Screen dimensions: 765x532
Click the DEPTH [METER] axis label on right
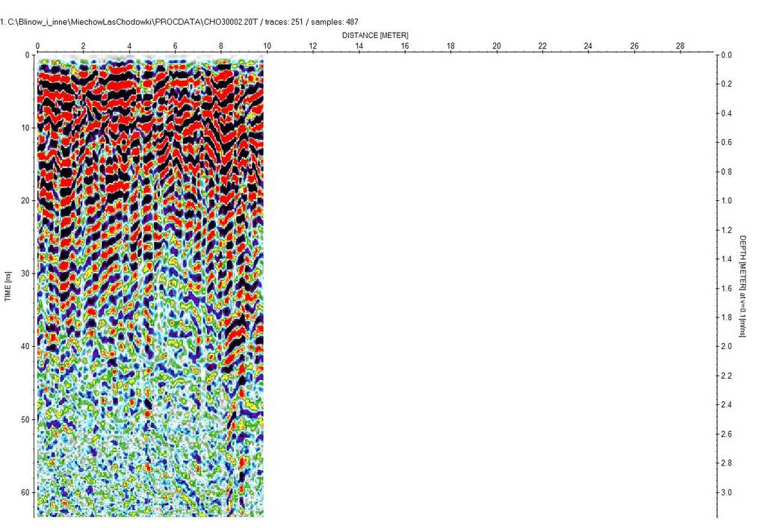coord(743,286)
